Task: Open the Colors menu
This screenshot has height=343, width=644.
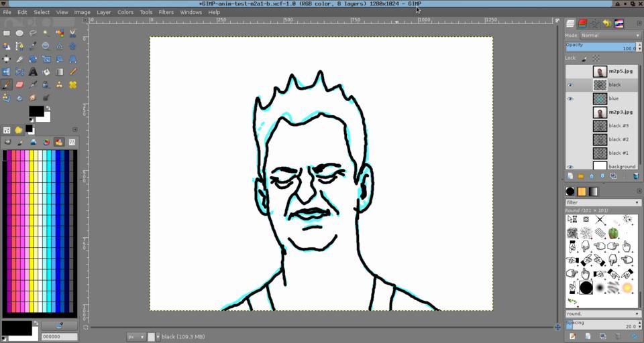Action: 125,12
